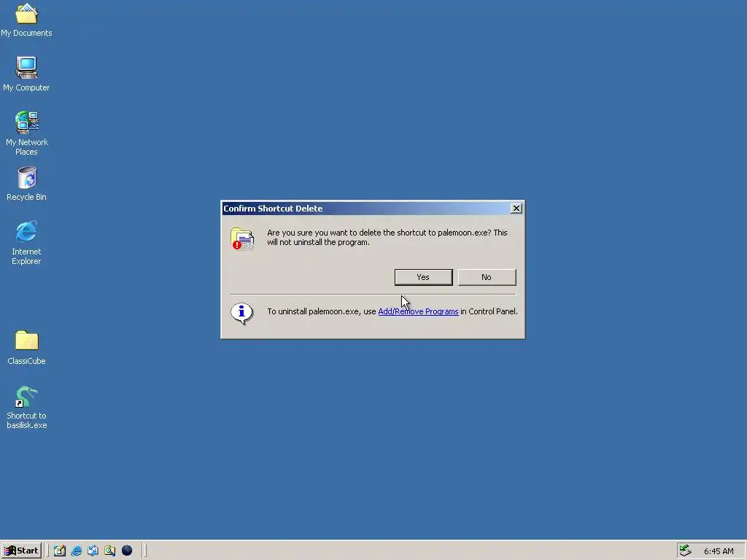Select the My Computer desktop icon
The height and width of the screenshot is (560, 747).
click(x=26, y=74)
